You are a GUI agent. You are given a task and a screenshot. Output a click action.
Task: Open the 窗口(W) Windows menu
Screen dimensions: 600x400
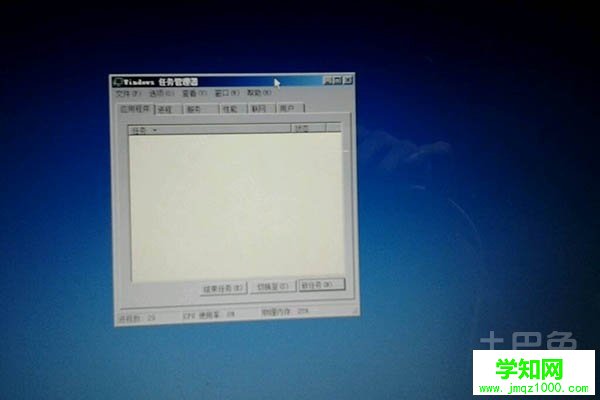(x=227, y=93)
